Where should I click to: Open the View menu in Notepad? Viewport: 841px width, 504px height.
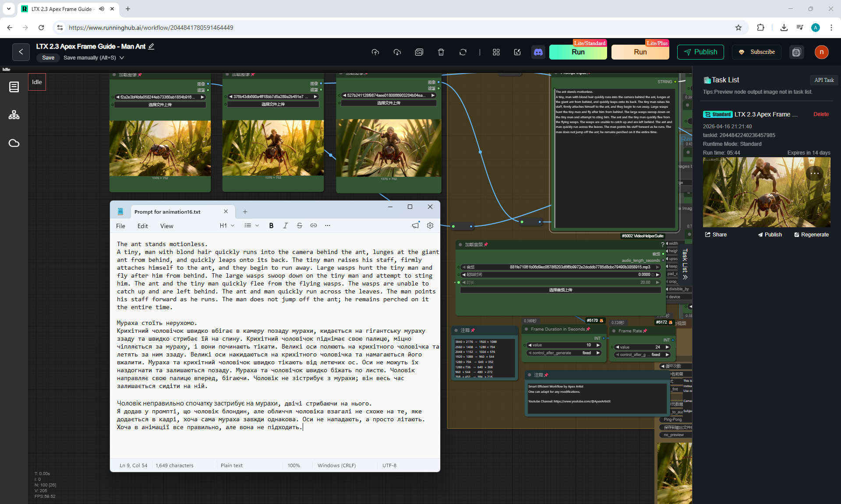pos(166,226)
